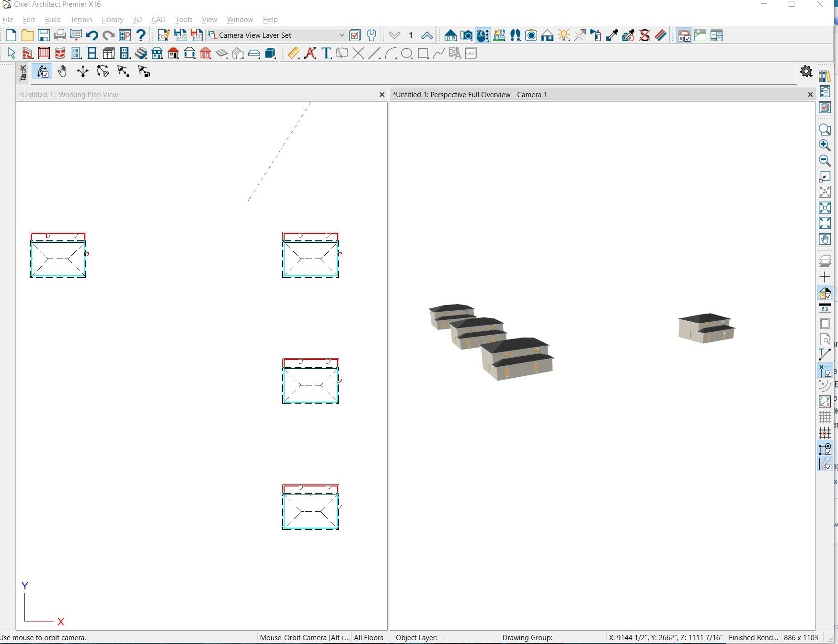Open the Terrain menu
838x644 pixels.
pyautogui.click(x=81, y=20)
